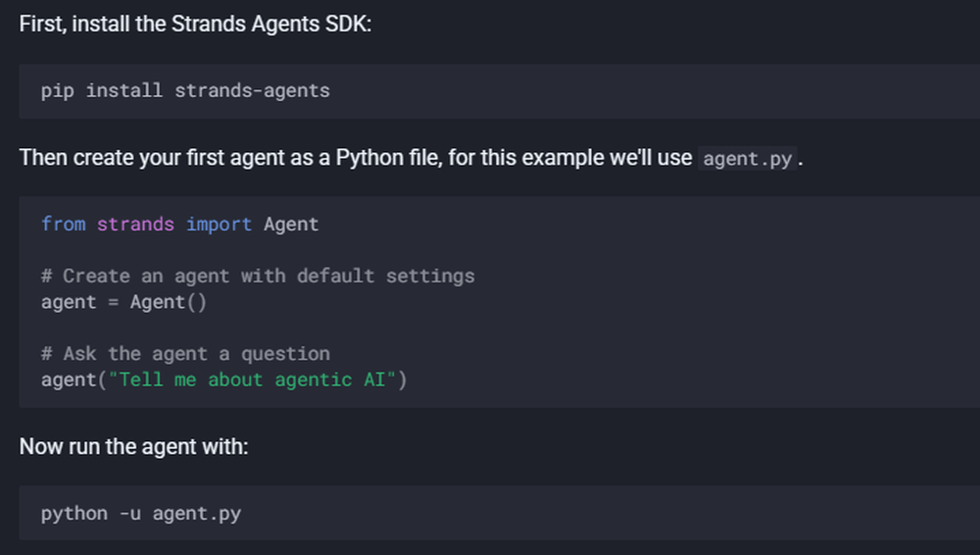Viewport: 980px width, 555px height.
Task: Click the inline 'agent.py' code label
Action: 747,158
